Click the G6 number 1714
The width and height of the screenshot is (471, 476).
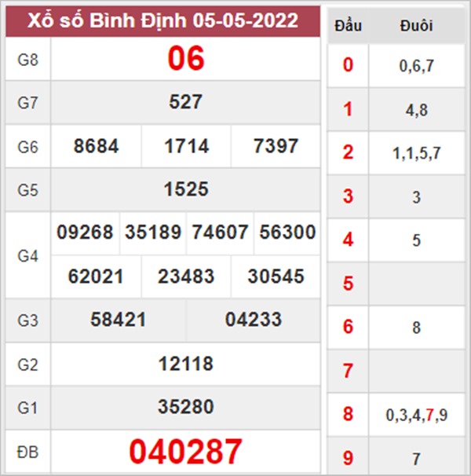pyautogui.click(x=186, y=146)
